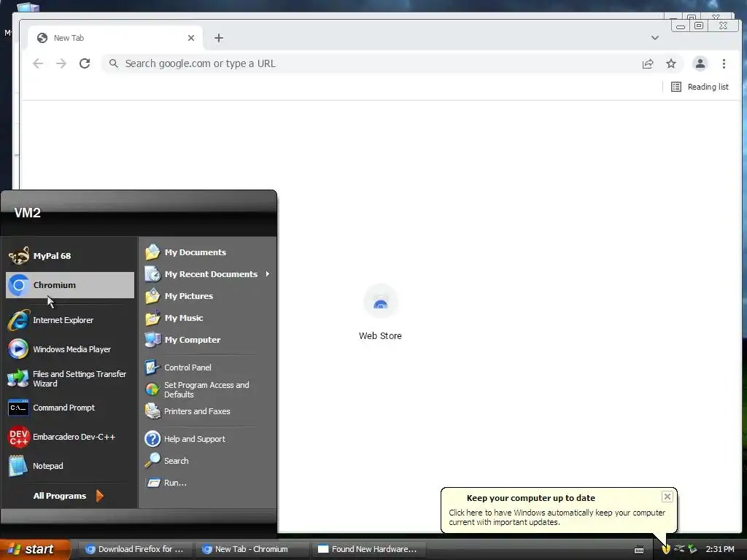Bookmark this tab with star icon

tap(671, 63)
